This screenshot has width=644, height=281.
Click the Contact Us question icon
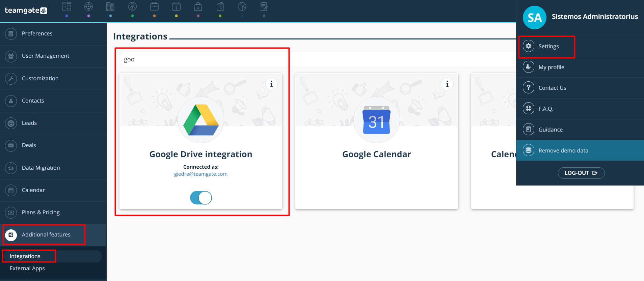pyautogui.click(x=529, y=87)
